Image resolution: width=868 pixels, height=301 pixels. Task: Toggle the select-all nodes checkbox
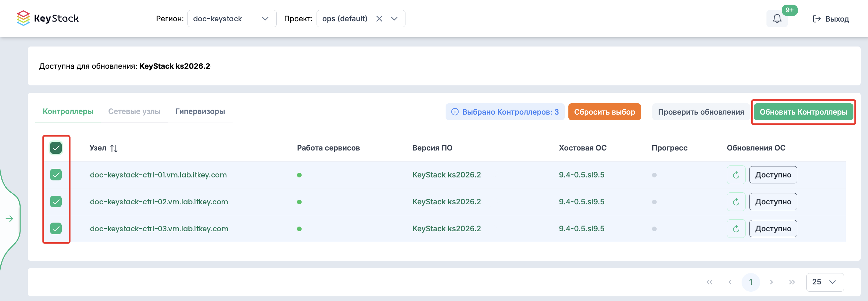click(56, 148)
